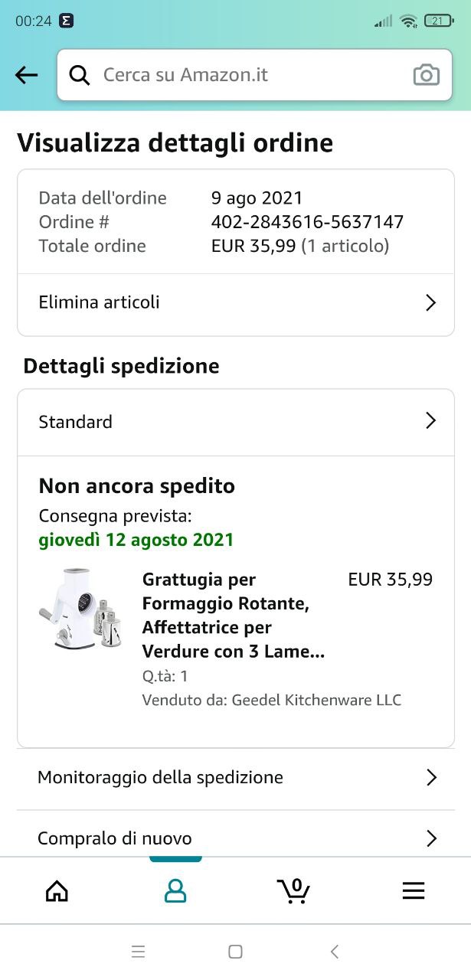Tap the back arrow icon

(27, 75)
